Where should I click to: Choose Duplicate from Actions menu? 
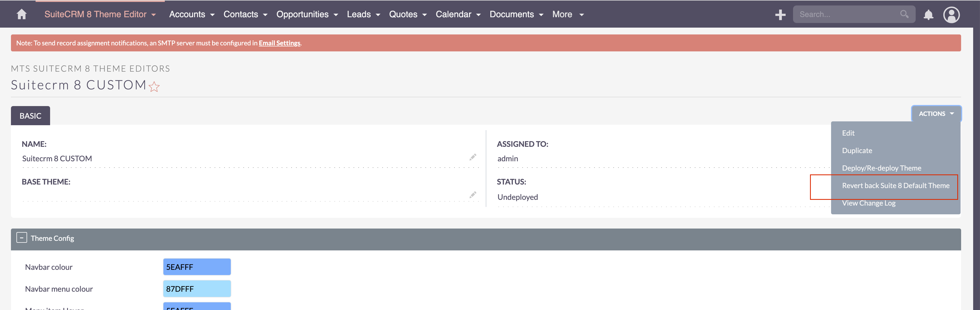pos(857,150)
